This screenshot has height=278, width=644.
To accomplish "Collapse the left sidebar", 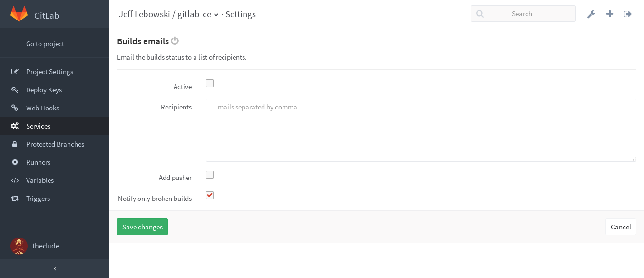I will pos(55,268).
